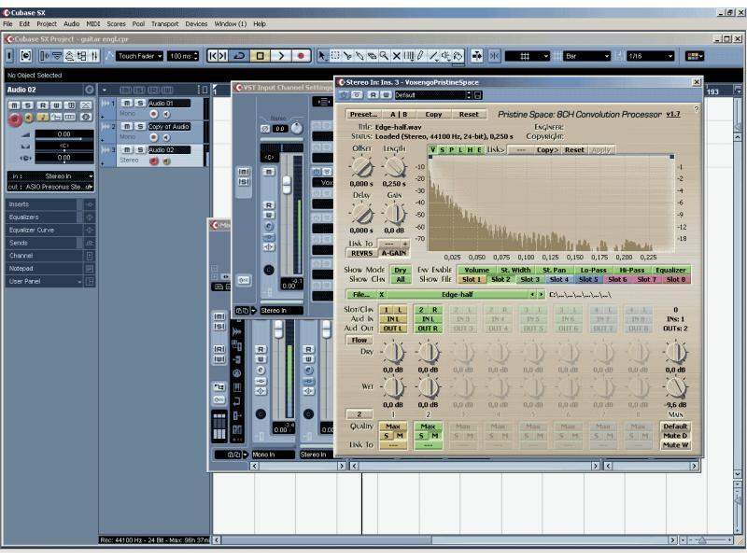Open the Devices menu

pyautogui.click(x=196, y=23)
